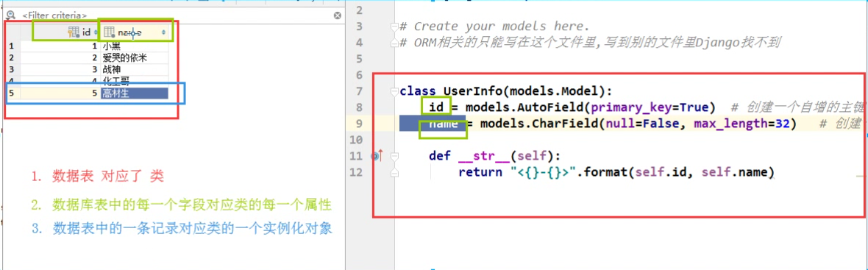
Task: Click line number 5 in the editor gutter
Action: (358, 59)
